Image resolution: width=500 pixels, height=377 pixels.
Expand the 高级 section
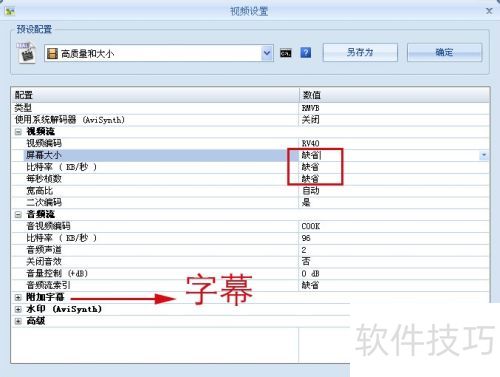18,321
